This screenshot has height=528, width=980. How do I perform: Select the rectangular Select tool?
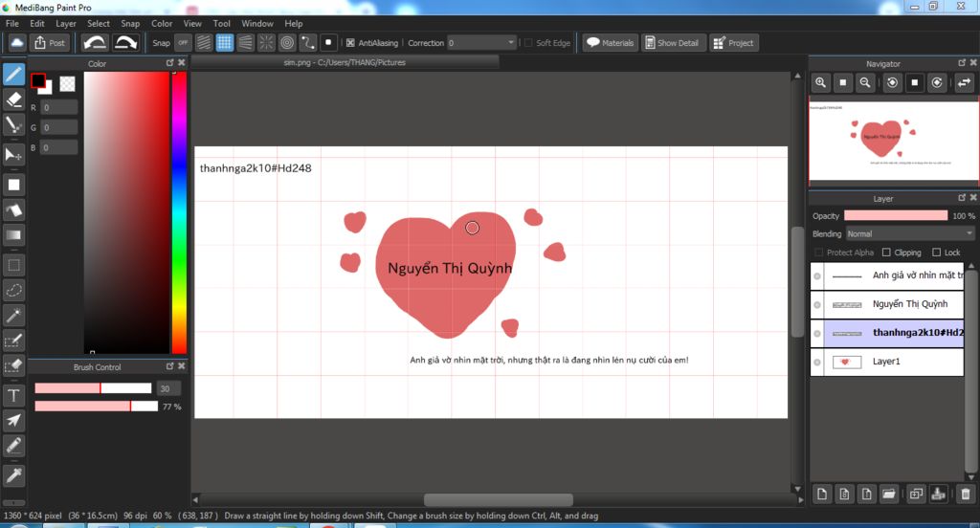pyautogui.click(x=13, y=265)
